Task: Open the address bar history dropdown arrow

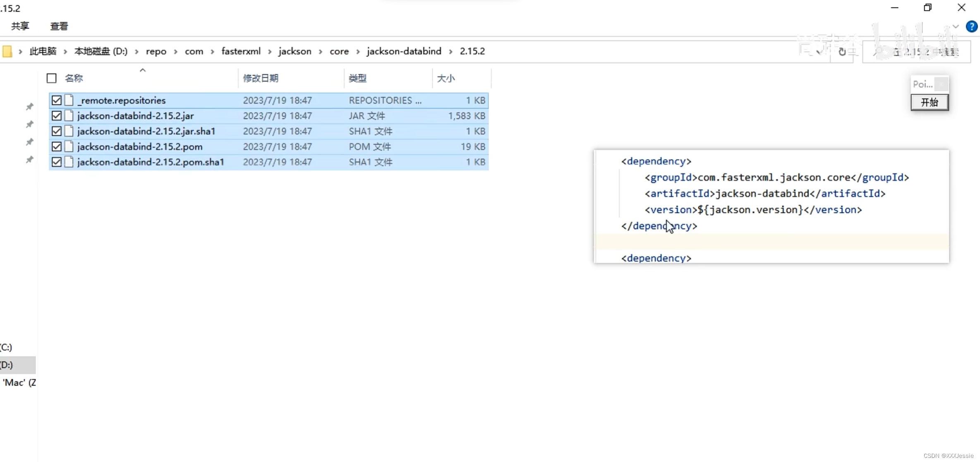Action: point(819,52)
